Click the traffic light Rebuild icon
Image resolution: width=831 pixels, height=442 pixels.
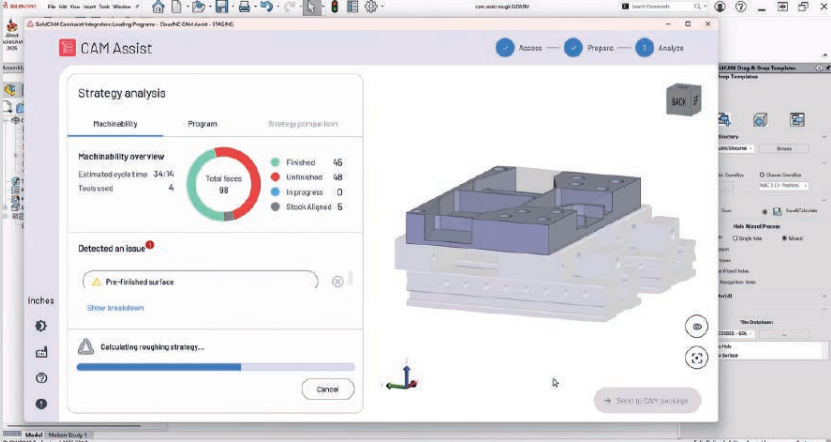(x=334, y=7)
